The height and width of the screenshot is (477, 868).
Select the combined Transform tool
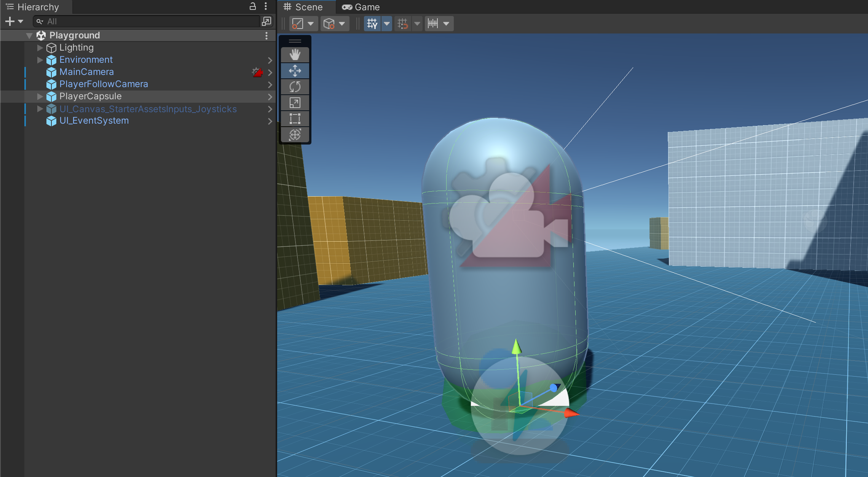(295, 135)
